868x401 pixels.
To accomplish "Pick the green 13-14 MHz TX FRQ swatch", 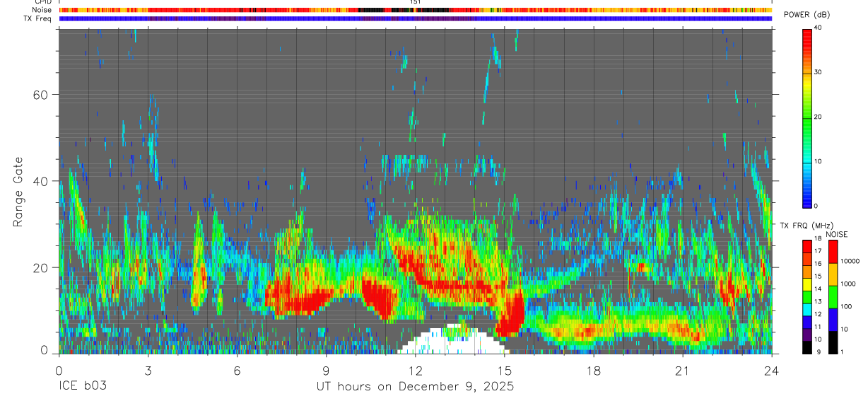I will tap(807, 296).
